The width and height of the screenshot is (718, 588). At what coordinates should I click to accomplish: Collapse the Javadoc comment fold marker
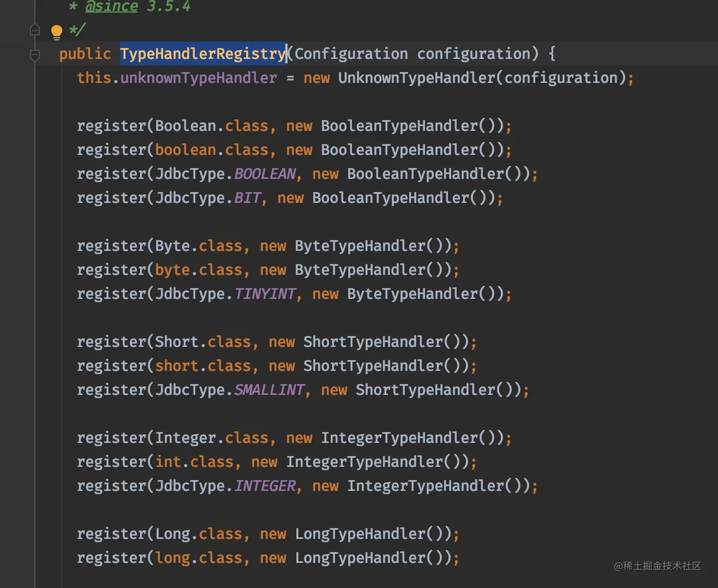[x=35, y=30]
